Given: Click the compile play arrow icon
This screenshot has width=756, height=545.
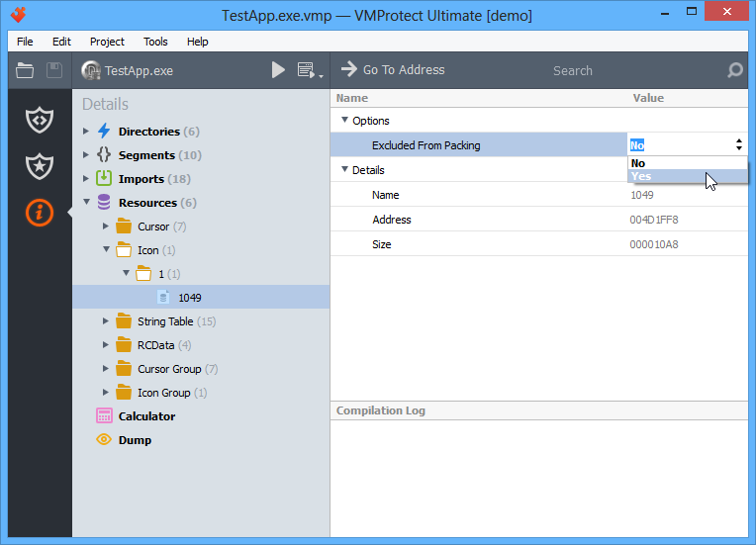Looking at the screenshot, I should point(278,70).
